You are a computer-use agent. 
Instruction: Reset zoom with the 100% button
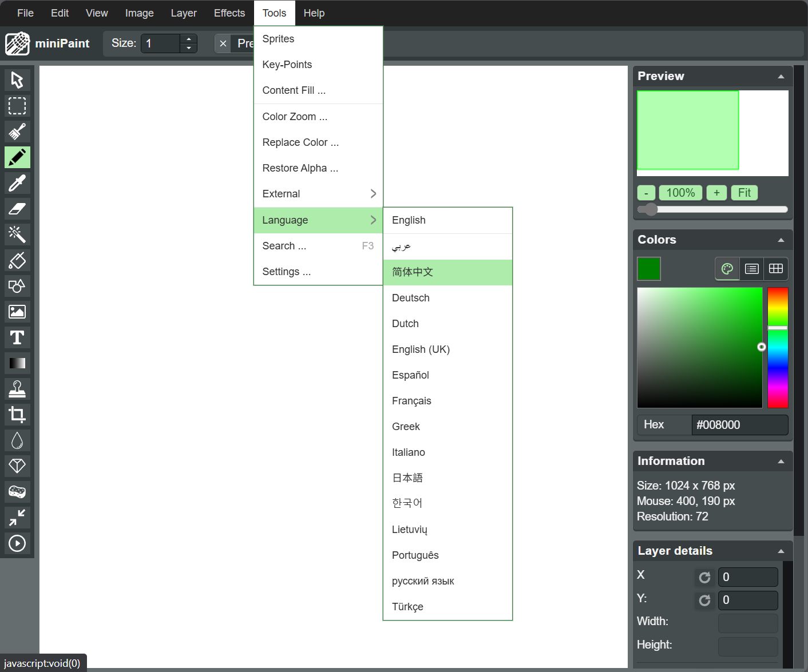[680, 193]
